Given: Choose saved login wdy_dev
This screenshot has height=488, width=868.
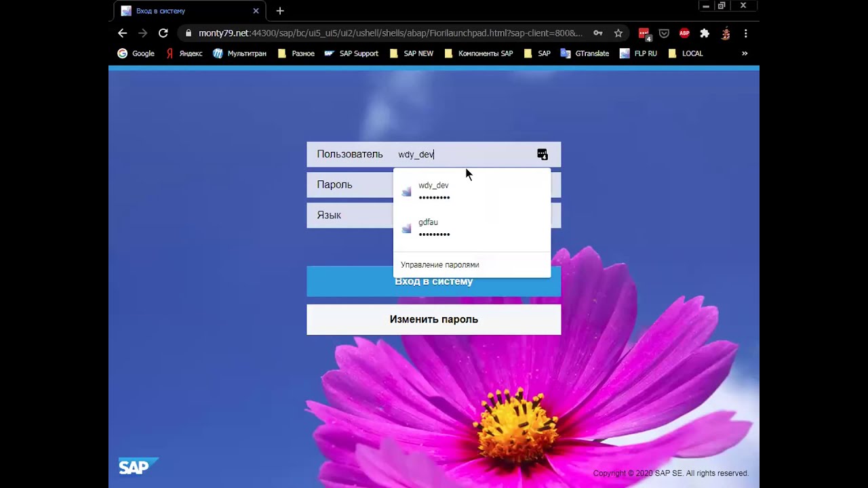Looking at the screenshot, I should (x=472, y=191).
